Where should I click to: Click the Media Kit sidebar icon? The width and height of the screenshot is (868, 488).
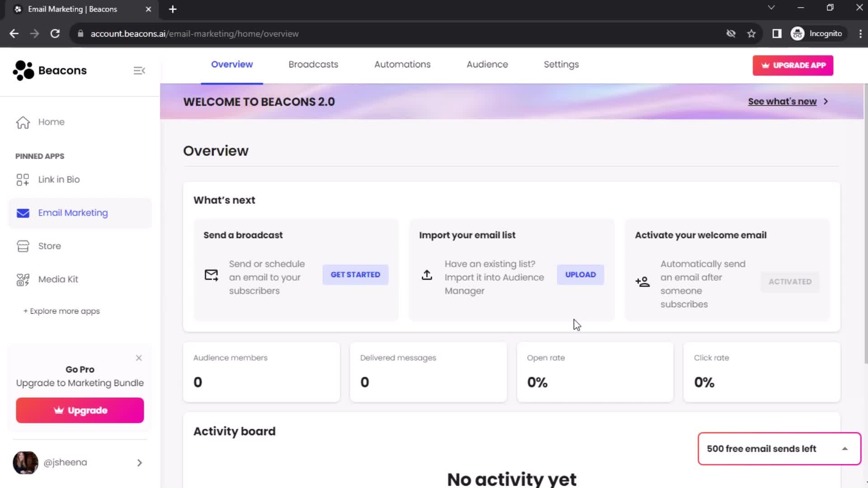22,279
